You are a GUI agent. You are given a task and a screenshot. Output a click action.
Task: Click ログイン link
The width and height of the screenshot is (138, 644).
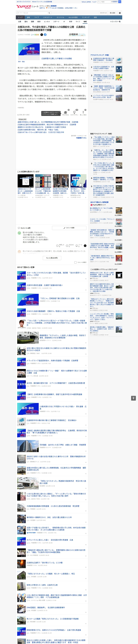tap(42, 8)
